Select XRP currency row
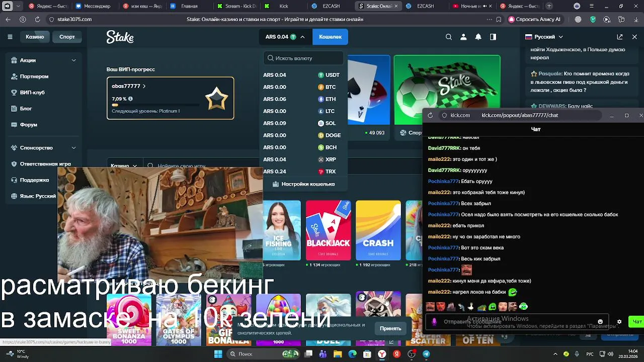 point(303,159)
